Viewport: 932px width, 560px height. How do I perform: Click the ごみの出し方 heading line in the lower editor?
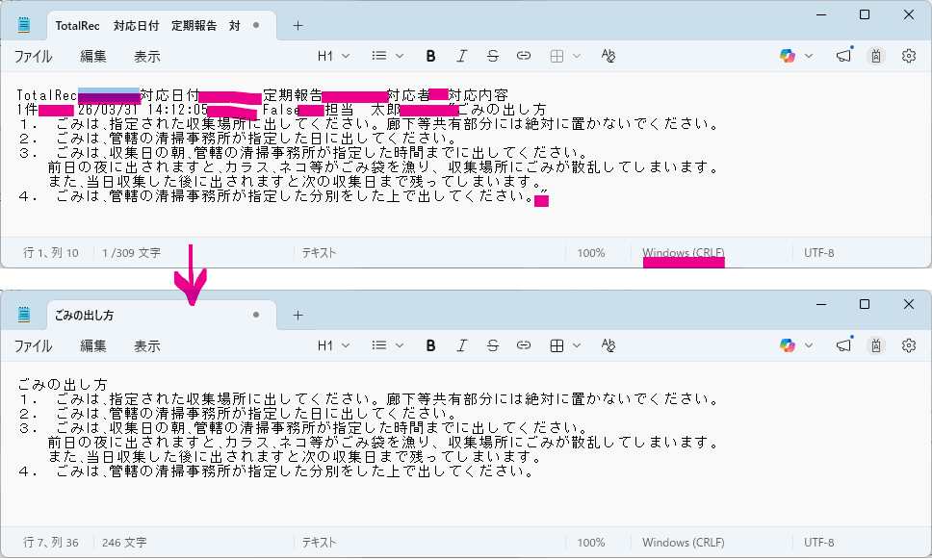point(65,385)
